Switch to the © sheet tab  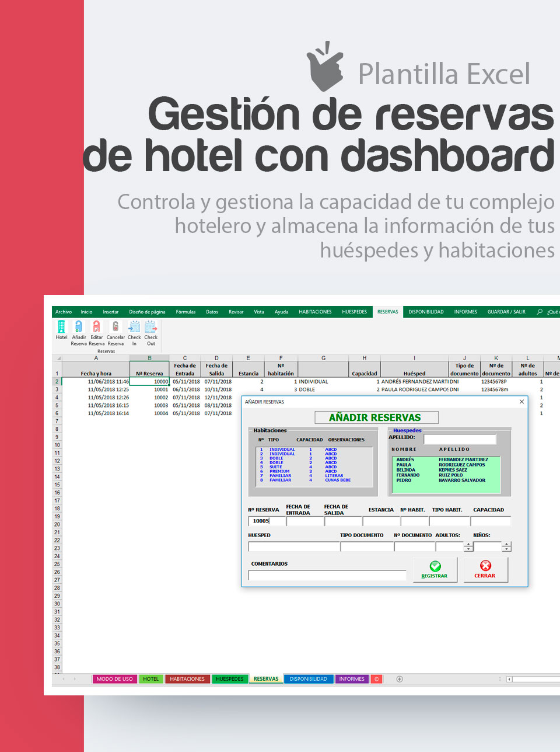coord(377,679)
